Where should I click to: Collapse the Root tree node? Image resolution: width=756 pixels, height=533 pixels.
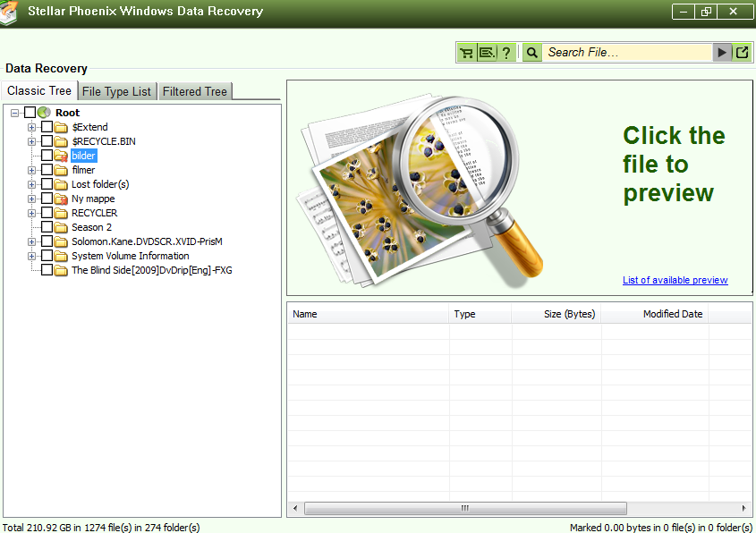click(15, 113)
